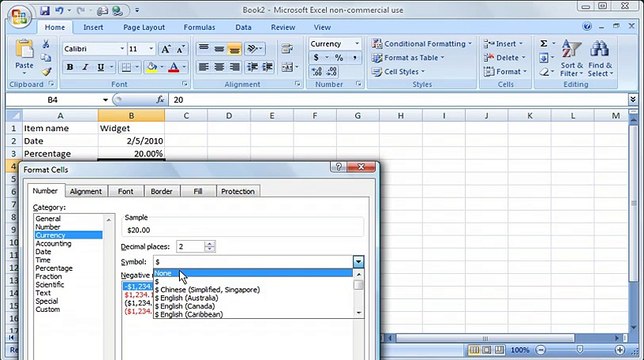This screenshot has height=360, width=644.
Task: Open Format as Table menu
Action: tap(408, 58)
